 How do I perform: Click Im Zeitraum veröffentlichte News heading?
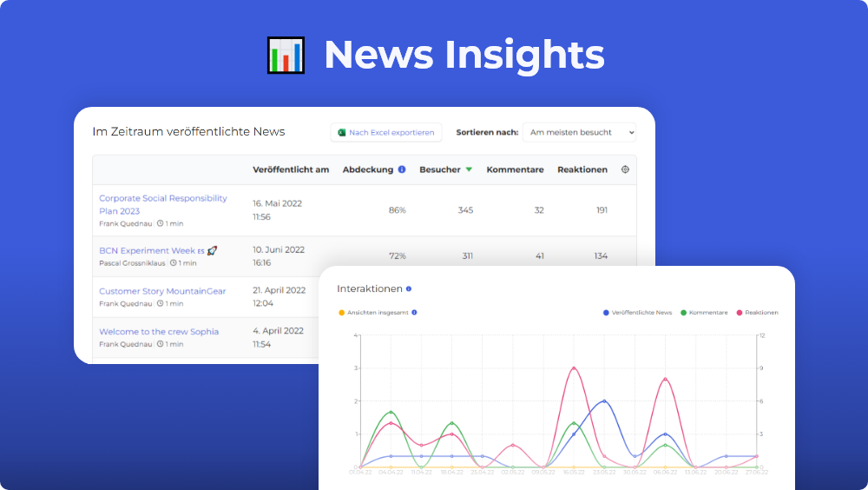point(188,132)
